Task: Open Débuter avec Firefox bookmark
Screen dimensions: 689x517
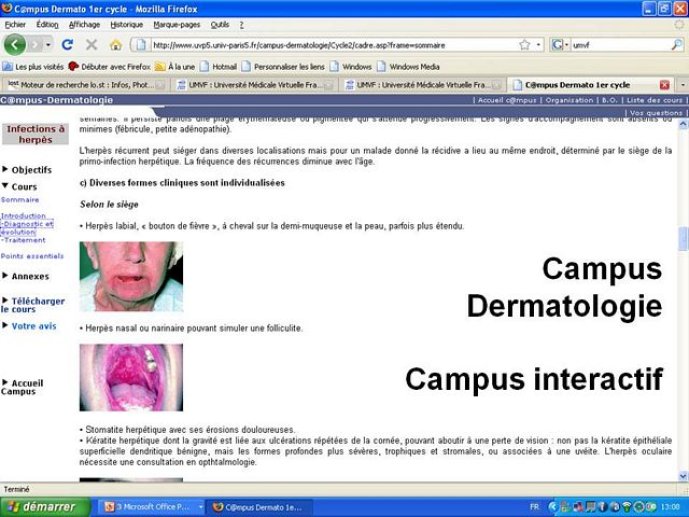Action: pos(109,67)
